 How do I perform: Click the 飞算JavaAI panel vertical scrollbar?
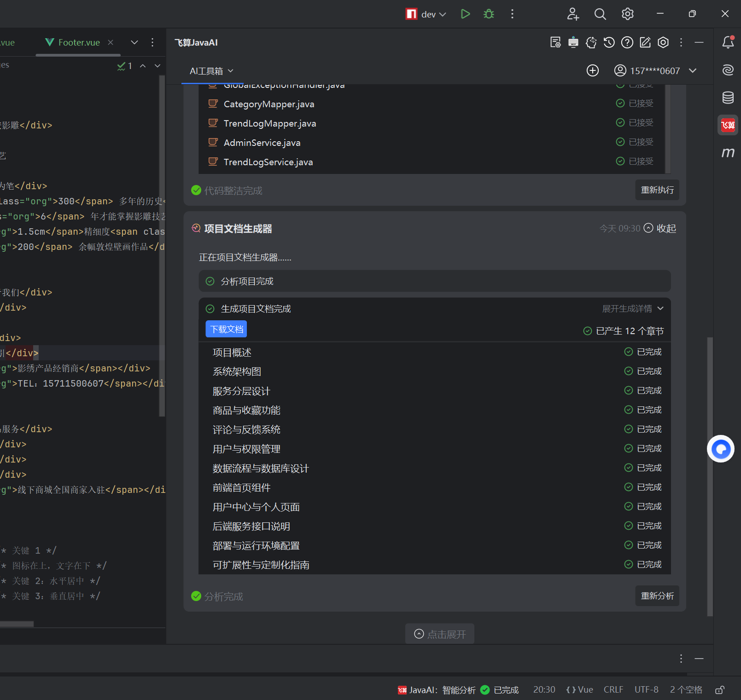coord(710,476)
